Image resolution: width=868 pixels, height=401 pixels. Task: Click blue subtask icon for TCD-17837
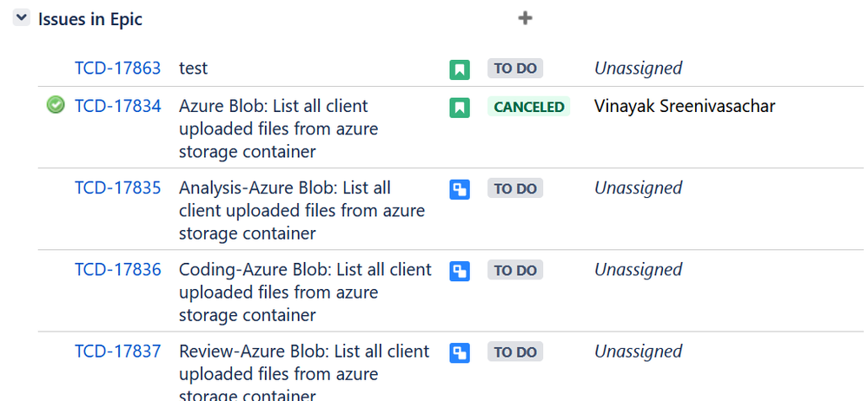point(459,352)
